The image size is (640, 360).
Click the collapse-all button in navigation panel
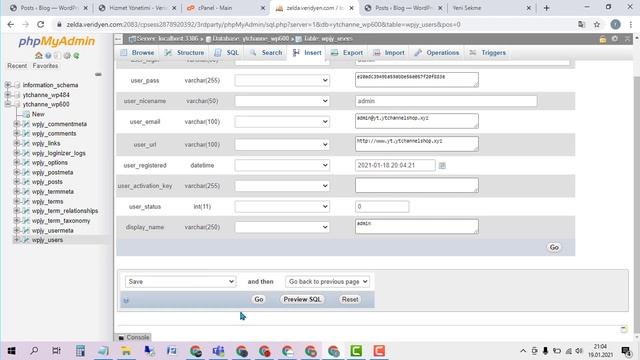point(98,74)
